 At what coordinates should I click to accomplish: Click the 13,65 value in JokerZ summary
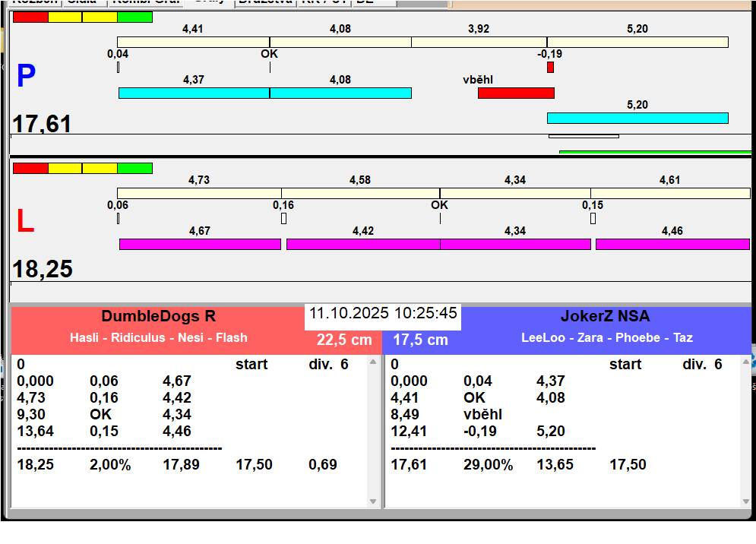[555, 465]
